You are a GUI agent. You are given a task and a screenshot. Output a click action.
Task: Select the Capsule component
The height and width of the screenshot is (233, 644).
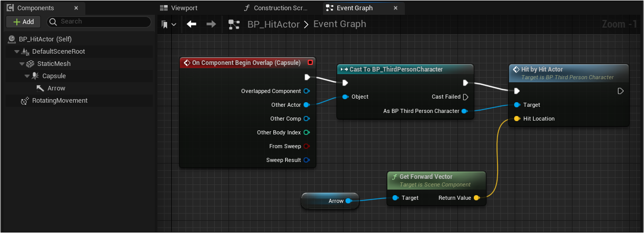click(x=54, y=76)
